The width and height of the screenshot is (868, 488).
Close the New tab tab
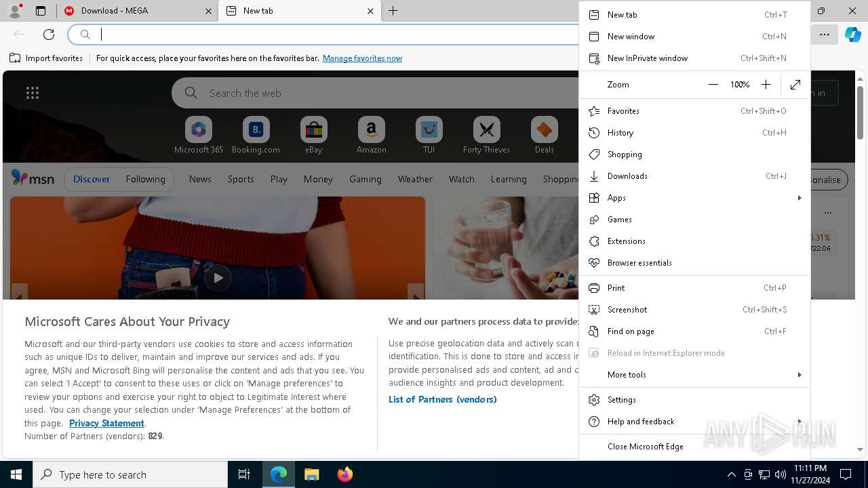pos(370,11)
